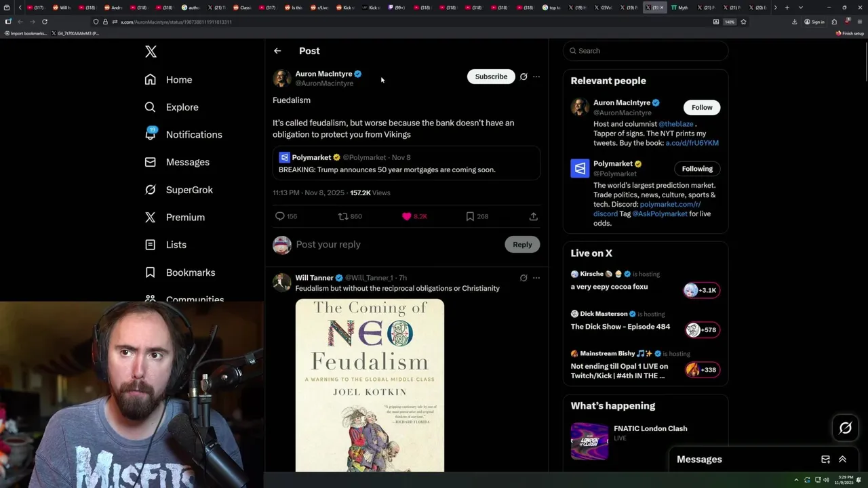Open The Dick Show - Episode 484
This screenshot has height=488, width=868.
point(620,327)
